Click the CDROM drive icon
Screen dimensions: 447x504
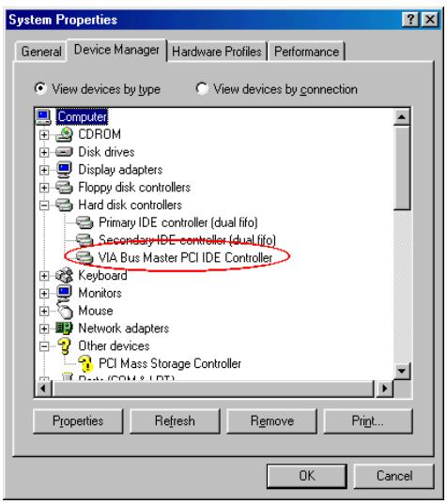pos(64,134)
